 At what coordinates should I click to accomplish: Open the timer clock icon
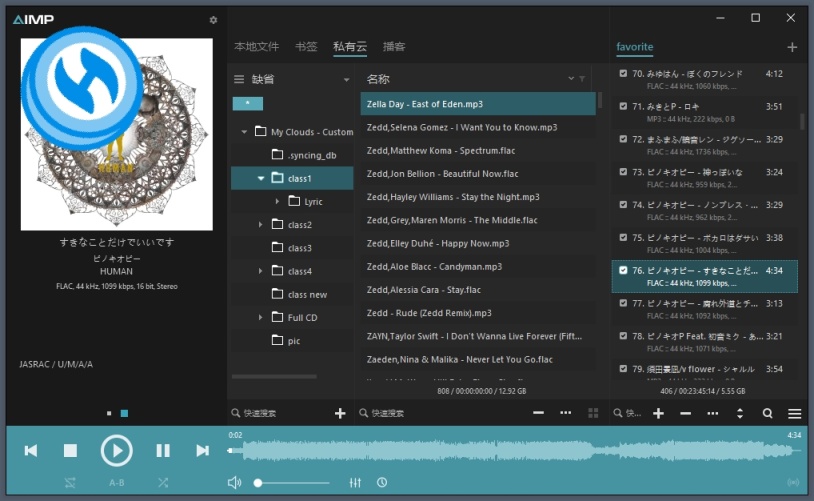[x=382, y=483]
